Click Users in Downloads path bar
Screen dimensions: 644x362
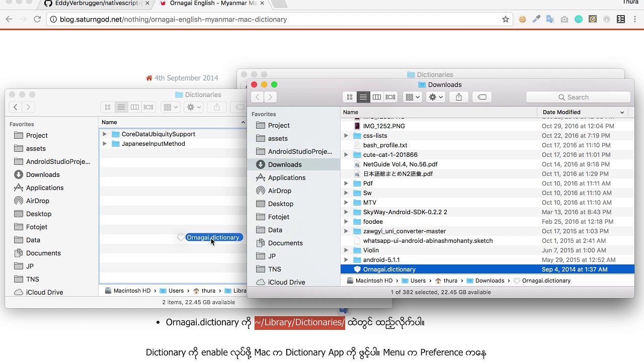point(414,281)
